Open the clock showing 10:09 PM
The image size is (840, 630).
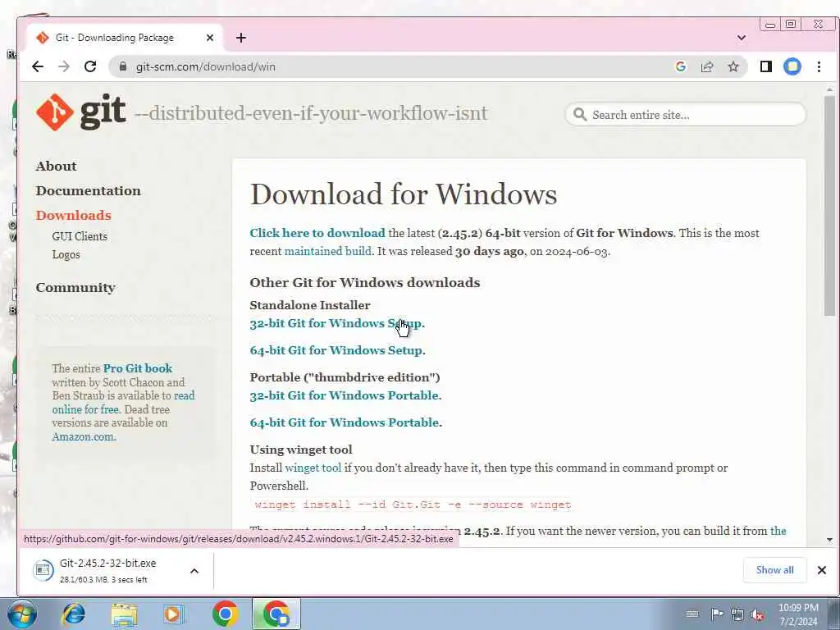point(798,614)
